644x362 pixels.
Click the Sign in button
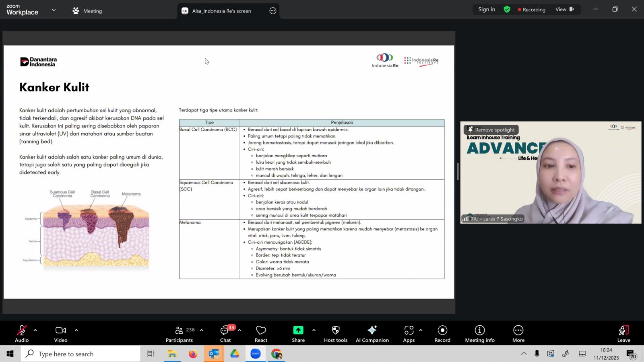[x=487, y=9]
